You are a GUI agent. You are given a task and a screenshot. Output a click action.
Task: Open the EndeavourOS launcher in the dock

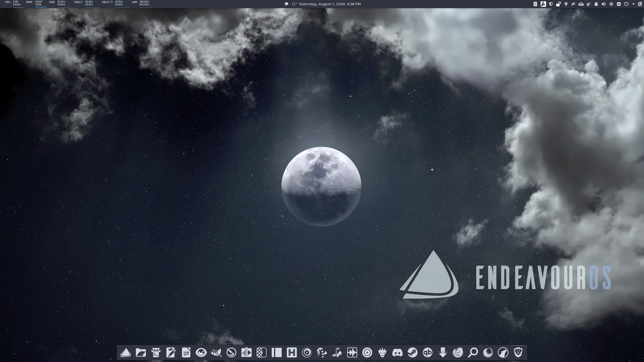125,353
